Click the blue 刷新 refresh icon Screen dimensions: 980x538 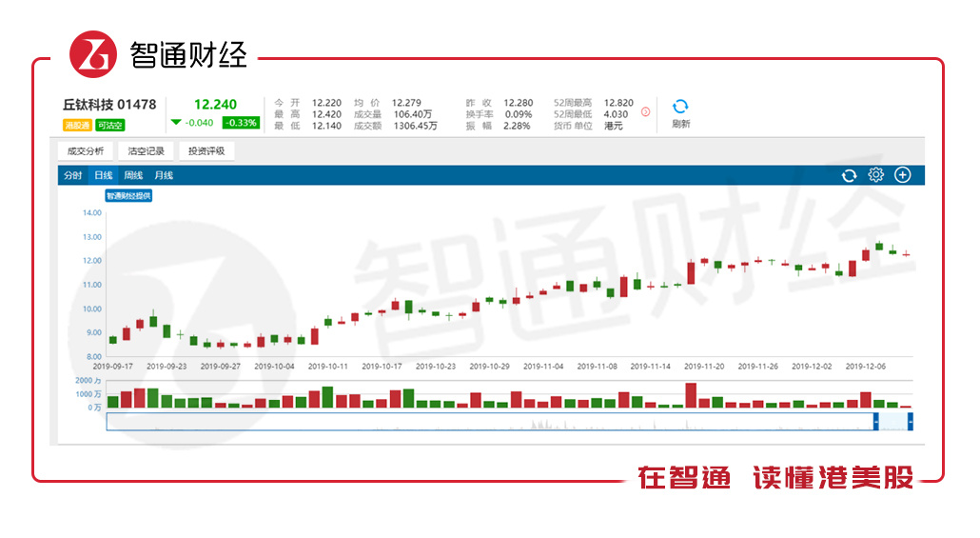[x=680, y=107]
